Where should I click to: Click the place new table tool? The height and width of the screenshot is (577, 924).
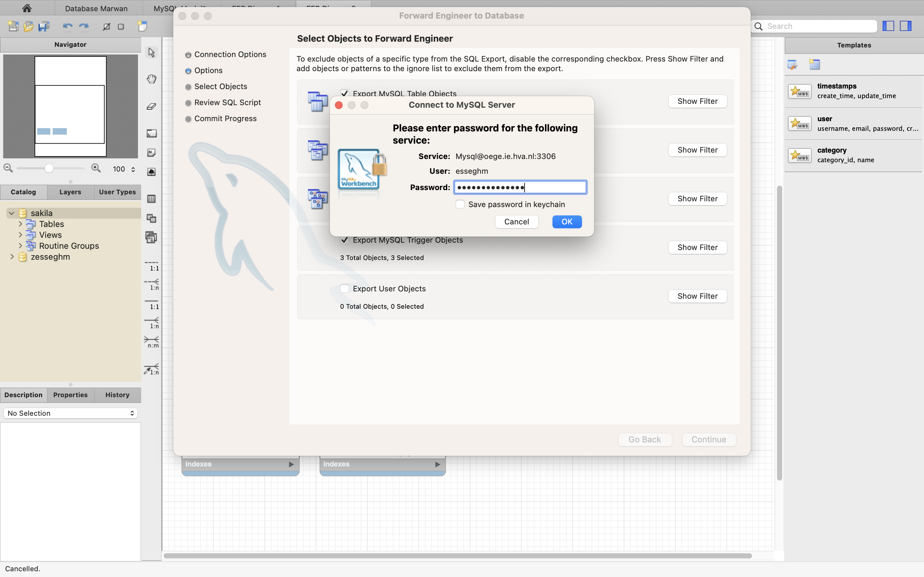(x=151, y=199)
